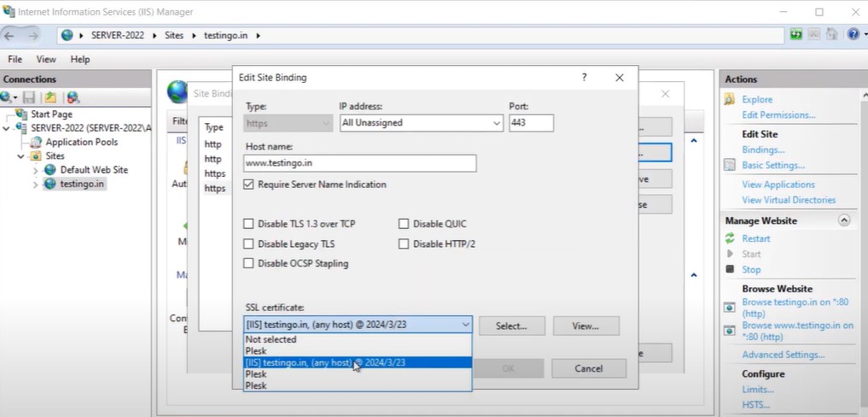
Task: Click the Save icon in Connections toolbar
Action: tap(29, 97)
